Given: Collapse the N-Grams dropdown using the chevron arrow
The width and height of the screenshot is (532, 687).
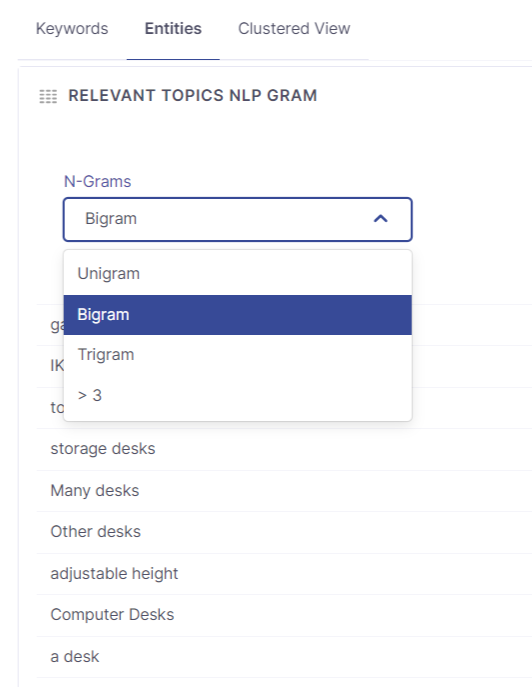Looking at the screenshot, I should tap(381, 219).
